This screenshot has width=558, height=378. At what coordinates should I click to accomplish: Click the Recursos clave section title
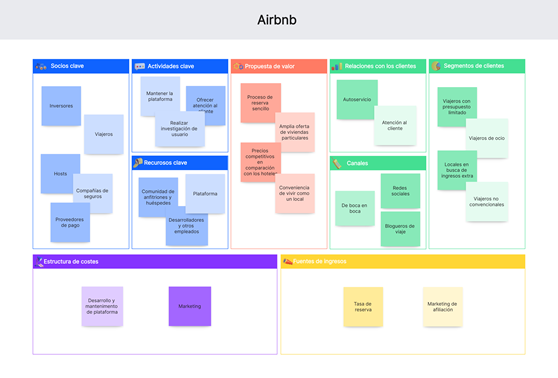(165, 163)
